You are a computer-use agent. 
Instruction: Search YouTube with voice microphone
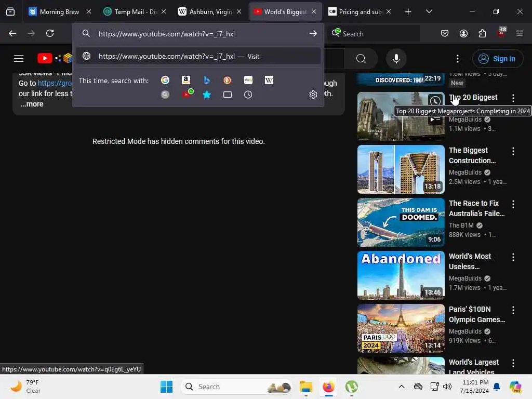396,59
